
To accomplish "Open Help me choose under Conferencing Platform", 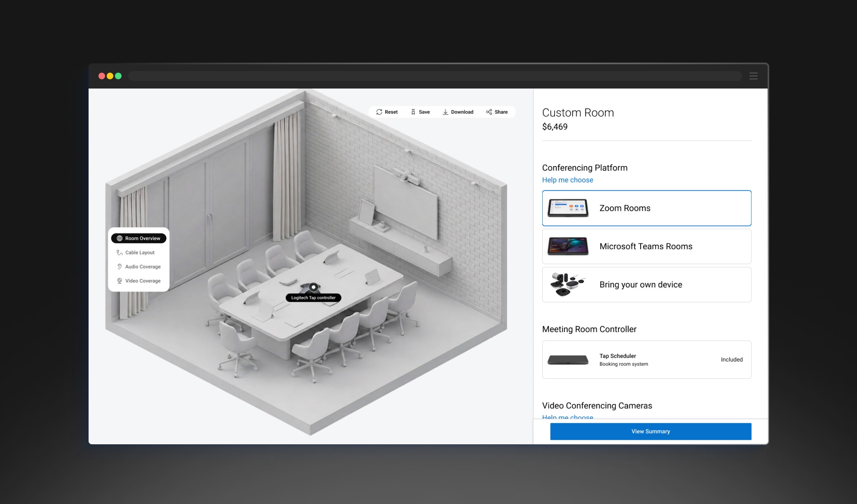I will point(567,180).
